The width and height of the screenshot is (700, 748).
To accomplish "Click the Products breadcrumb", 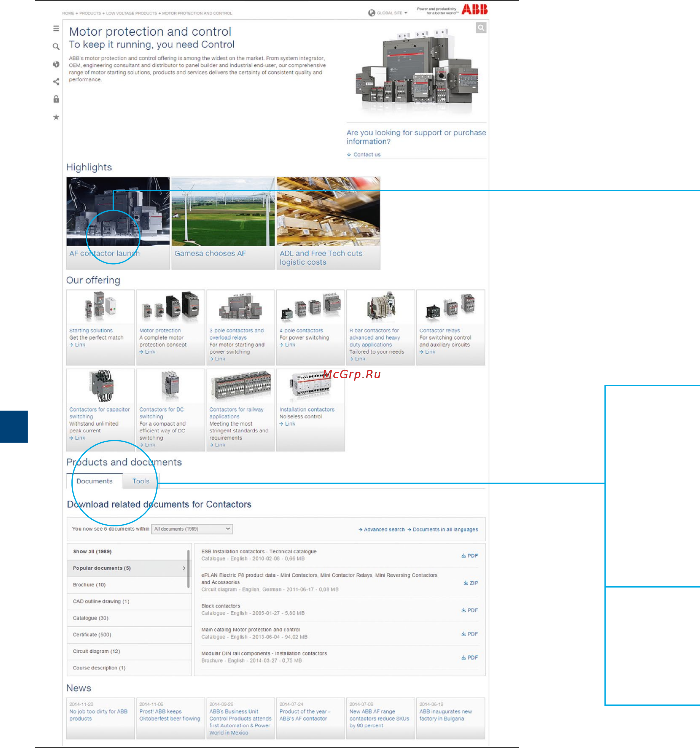I will [90, 13].
